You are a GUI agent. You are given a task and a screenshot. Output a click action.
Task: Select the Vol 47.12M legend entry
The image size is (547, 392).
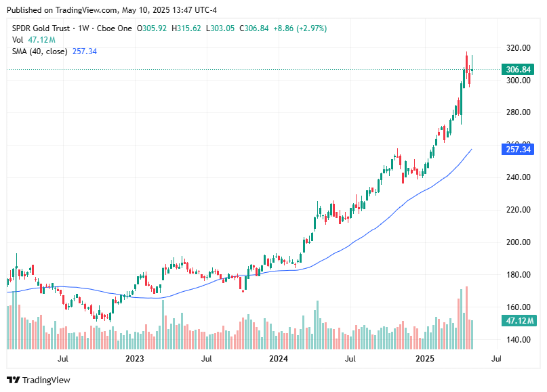pos(33,40)
